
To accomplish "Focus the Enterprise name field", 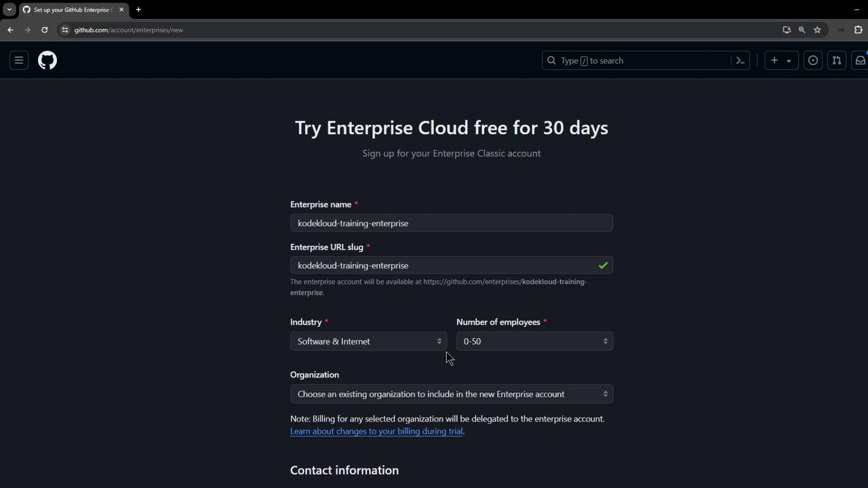I will 451,223.
